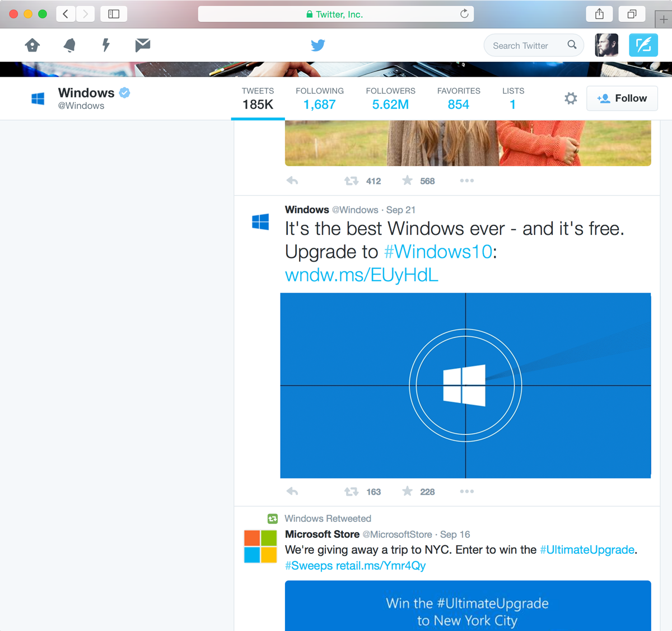Open the Safari Share button
The image size is (672, 631).
[599, 14]
